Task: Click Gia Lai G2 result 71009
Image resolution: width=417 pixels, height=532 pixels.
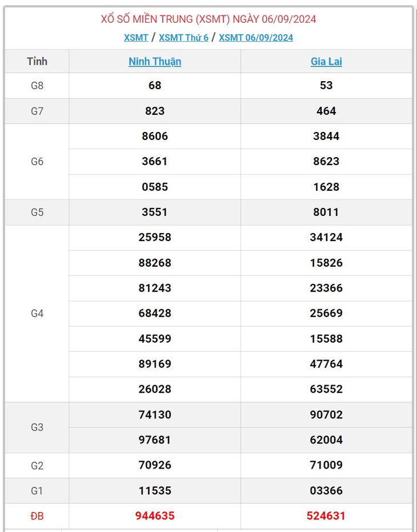Action: click(x=326, y=465)
